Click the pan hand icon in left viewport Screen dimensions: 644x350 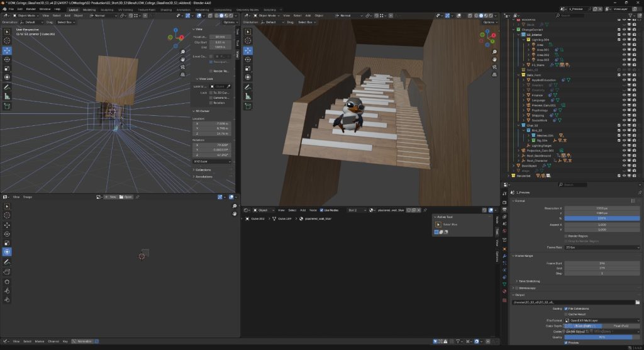(183, 59)
